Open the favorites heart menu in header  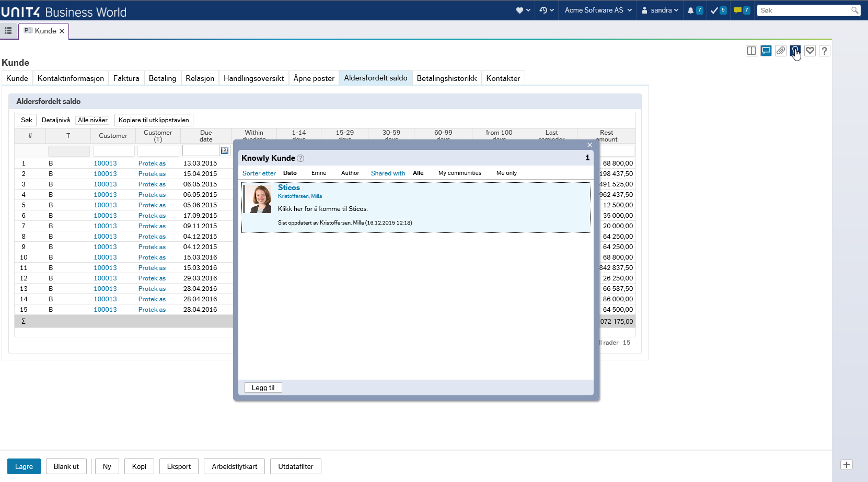click(x=523, y=10)
